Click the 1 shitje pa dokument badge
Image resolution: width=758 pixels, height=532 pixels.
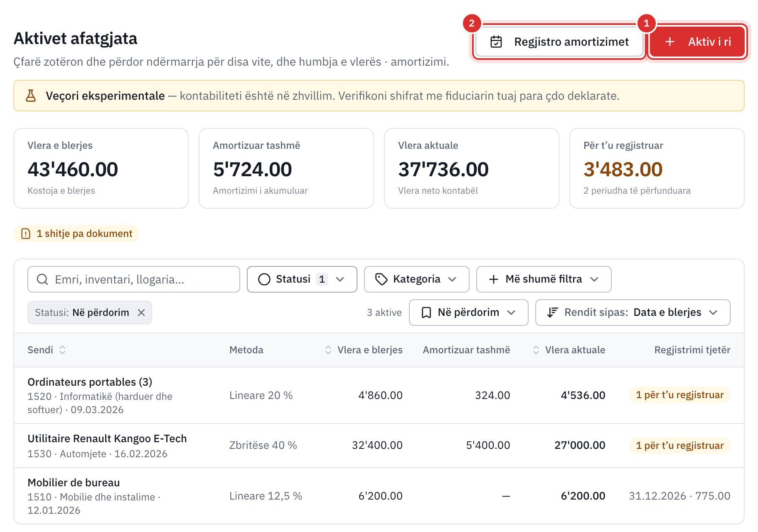click(76, 234)
